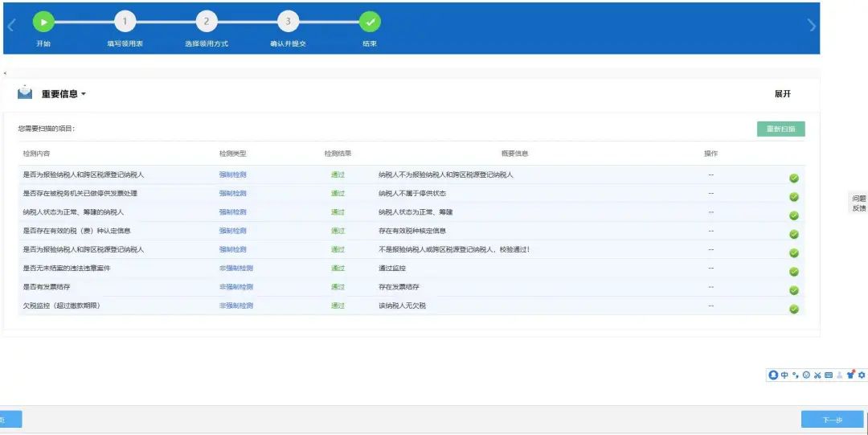
Task: Click the 检测类型 column header
Action: tap(232, 154)
